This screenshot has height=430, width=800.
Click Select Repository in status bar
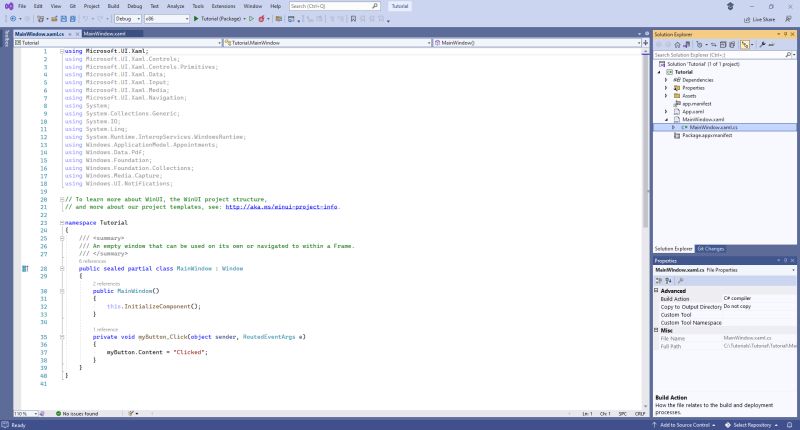[752, 425]
